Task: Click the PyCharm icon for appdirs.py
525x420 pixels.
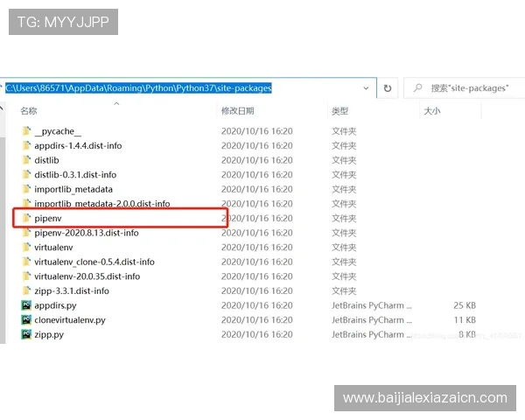Action: pos(26,305)
